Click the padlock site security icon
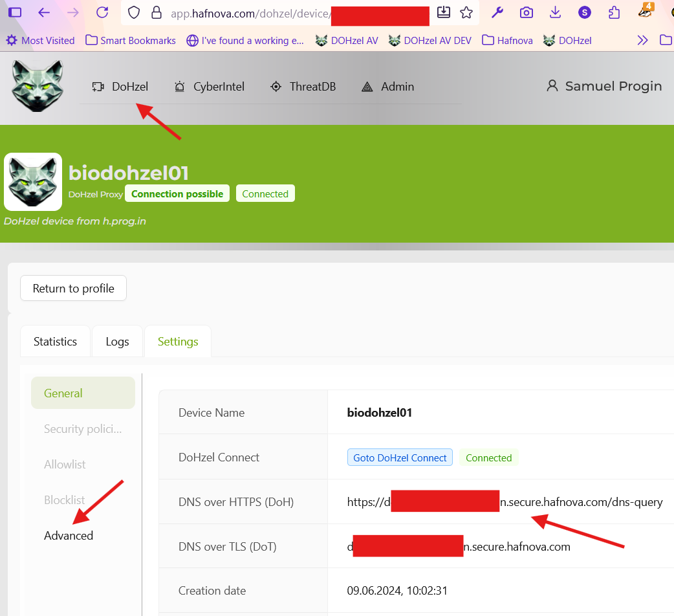Image resolution: width=674 pixels, height=616 pixels. (x=157, y=12)
